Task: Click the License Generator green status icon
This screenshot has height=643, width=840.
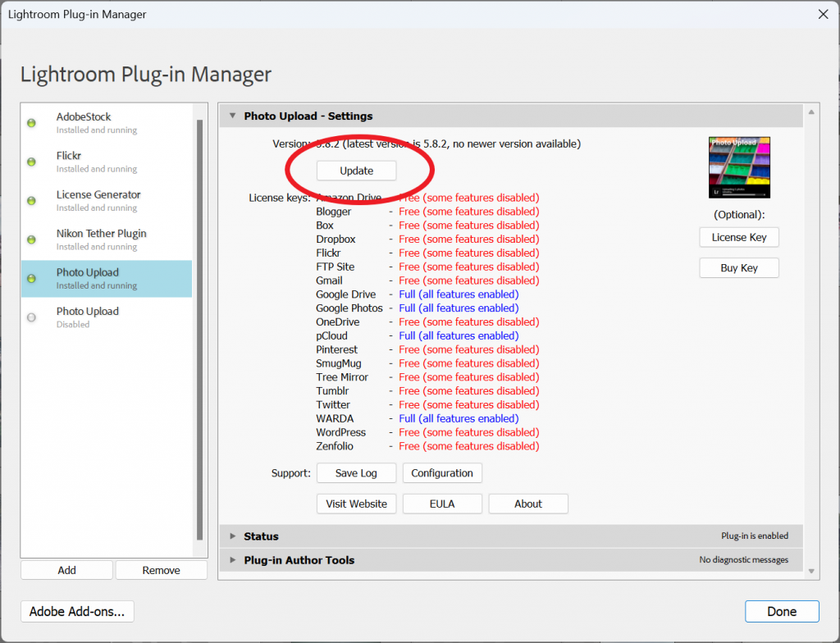Action: [x=32, y=201]
